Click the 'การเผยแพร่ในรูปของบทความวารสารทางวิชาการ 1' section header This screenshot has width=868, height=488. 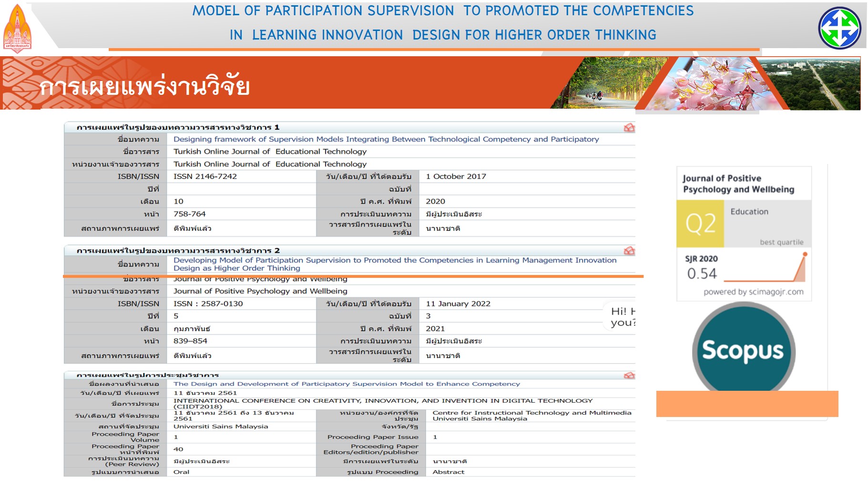point(178,127)
